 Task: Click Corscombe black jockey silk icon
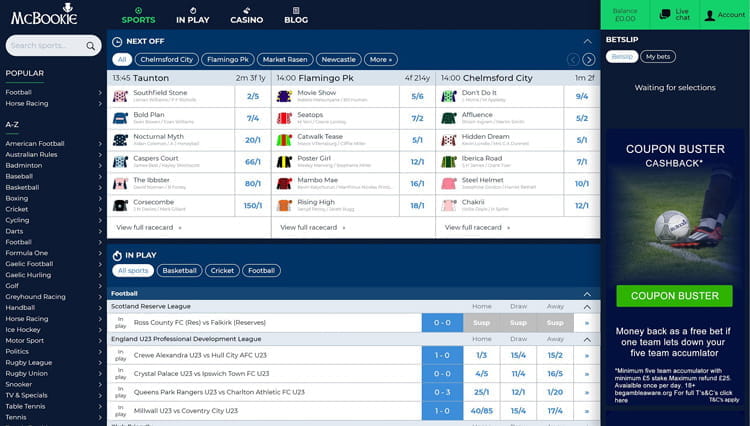click(x=120, y=206)
